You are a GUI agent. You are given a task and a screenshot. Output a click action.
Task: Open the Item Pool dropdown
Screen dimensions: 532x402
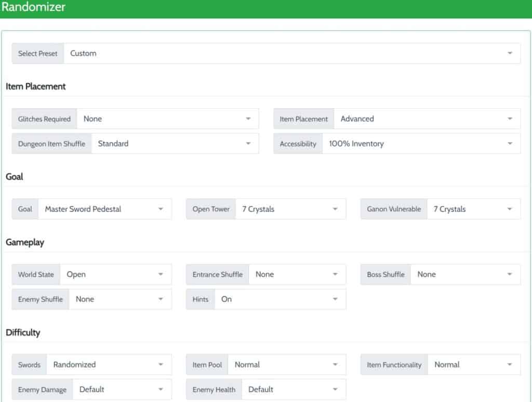tap(287, 365)
